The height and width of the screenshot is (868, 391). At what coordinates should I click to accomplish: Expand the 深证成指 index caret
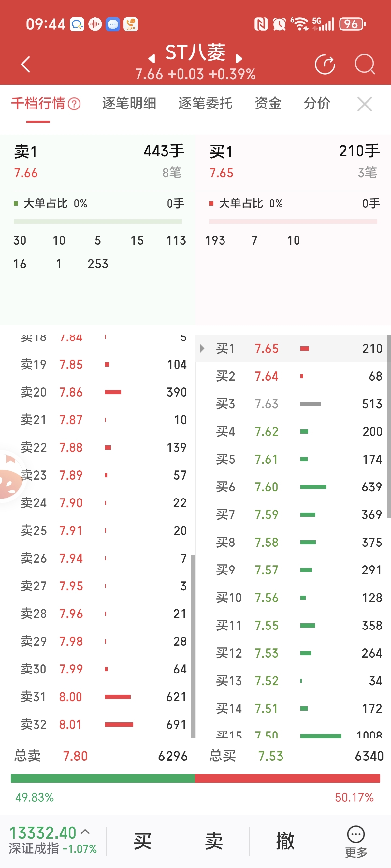pyautogui.click(x=86, y=832)
